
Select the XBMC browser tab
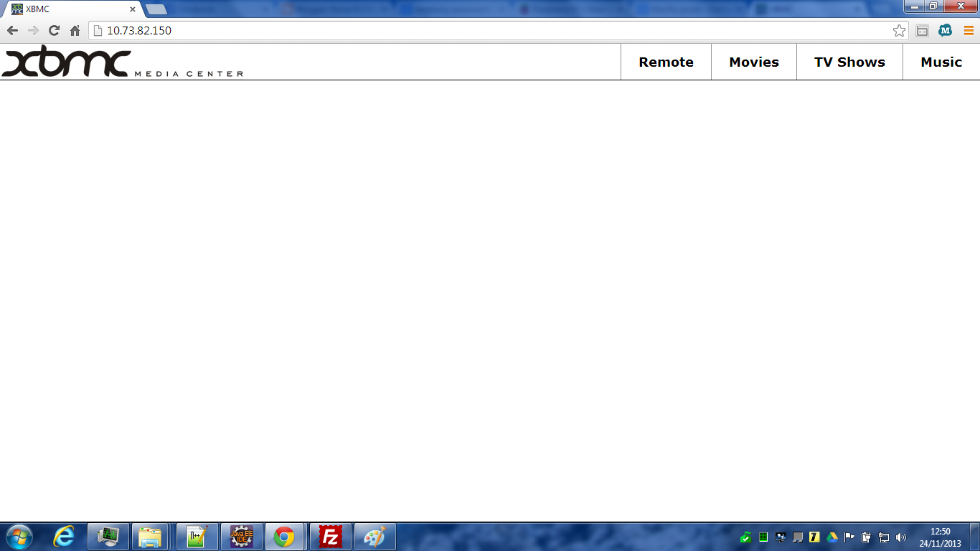(x=72, y=9)
